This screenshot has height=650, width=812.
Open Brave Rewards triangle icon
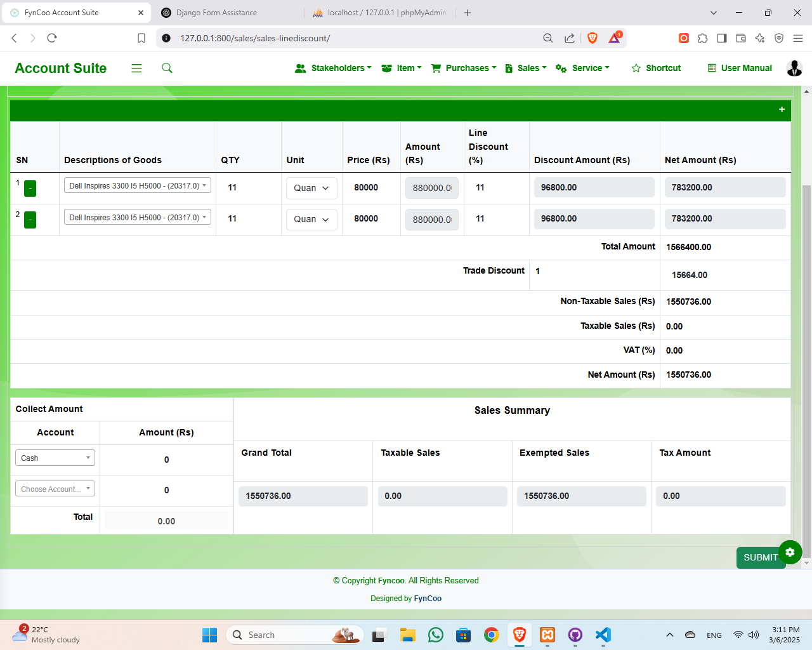point(615,38)
